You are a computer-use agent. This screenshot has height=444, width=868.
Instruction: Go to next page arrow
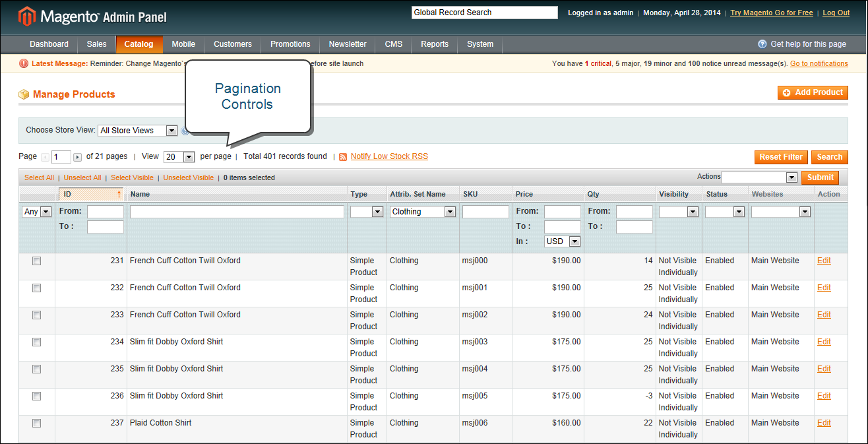pos(77,157)
